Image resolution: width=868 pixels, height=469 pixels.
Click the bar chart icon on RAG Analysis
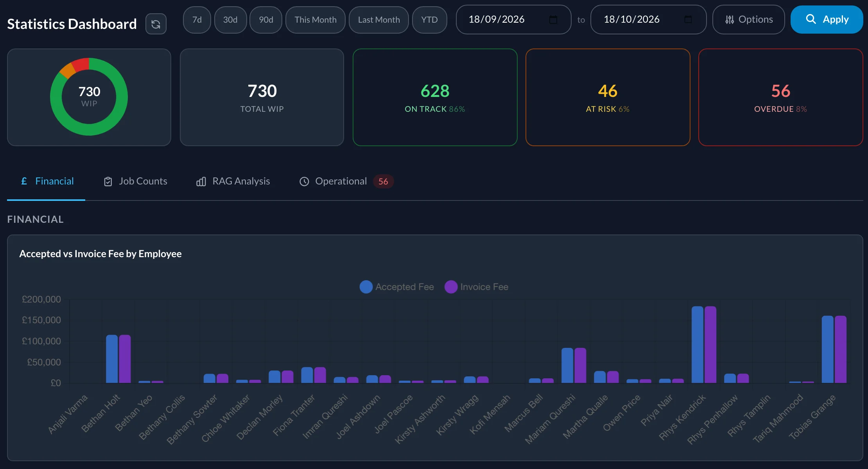[x=201, y=181]
